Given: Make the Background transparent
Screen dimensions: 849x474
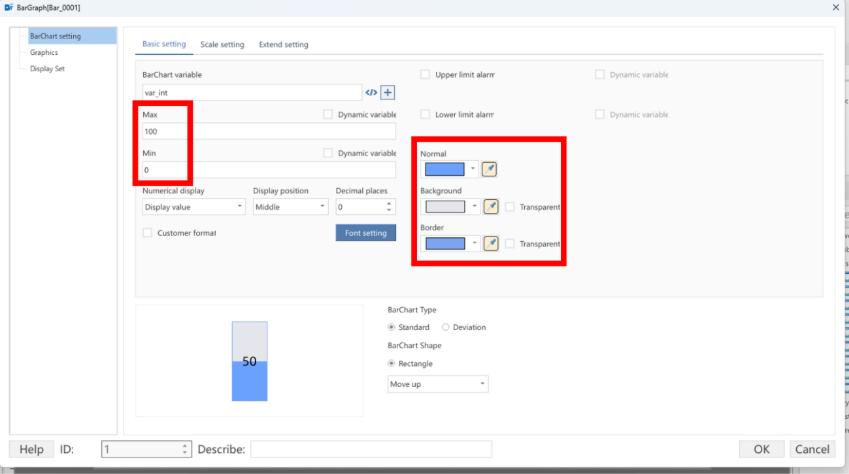Looking at the screenshot, I should coord(510,207).
